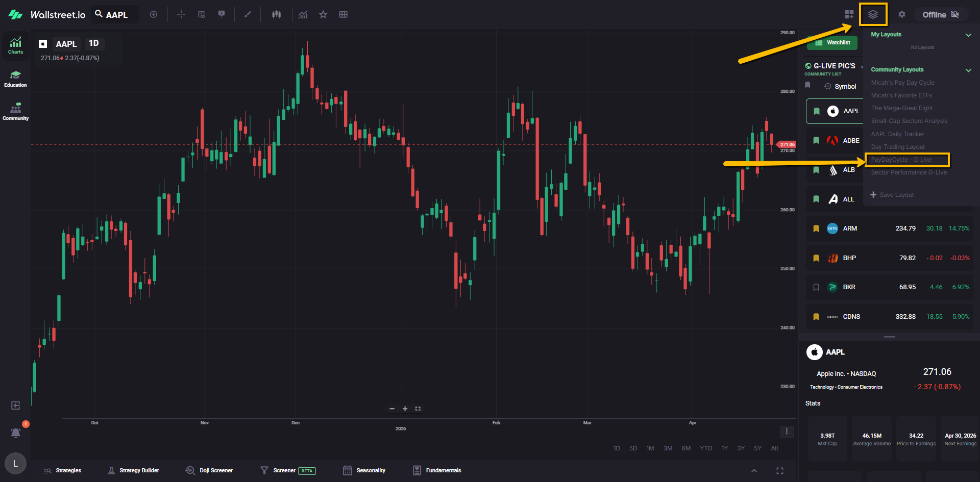
Task: Click the settings gear icon
Action: point(902,14)
